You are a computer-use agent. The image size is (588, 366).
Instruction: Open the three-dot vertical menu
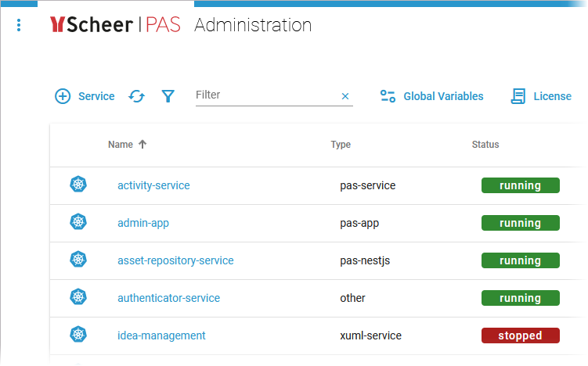19,26
